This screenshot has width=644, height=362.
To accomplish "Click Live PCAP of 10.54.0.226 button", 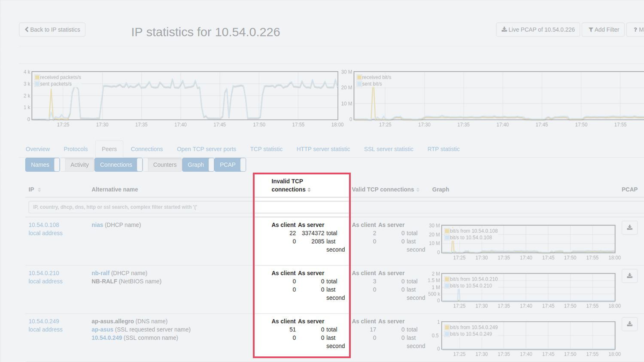I will (x=538, y=30).
